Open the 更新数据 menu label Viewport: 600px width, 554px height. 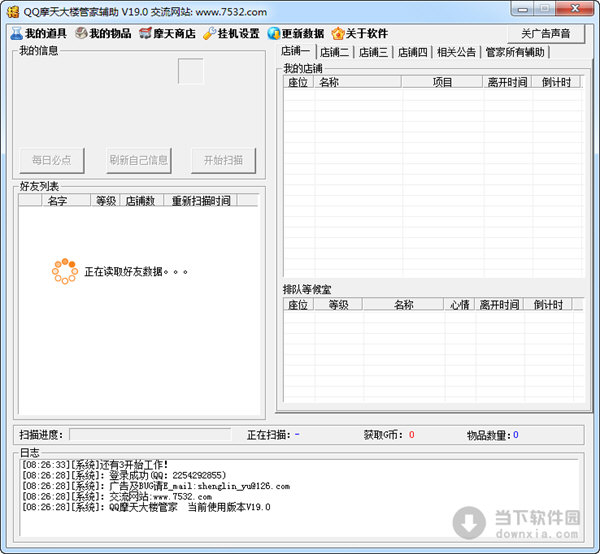[x=303, y=34]
